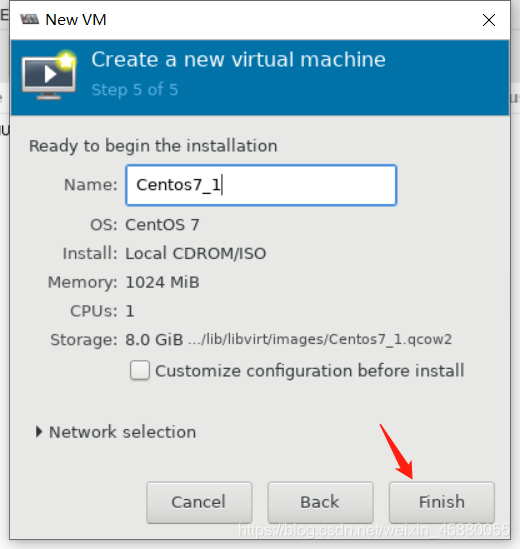
Task: Click the '8.0 GiB' storage value
Action: pyautogui.click(x=154, y=340)
